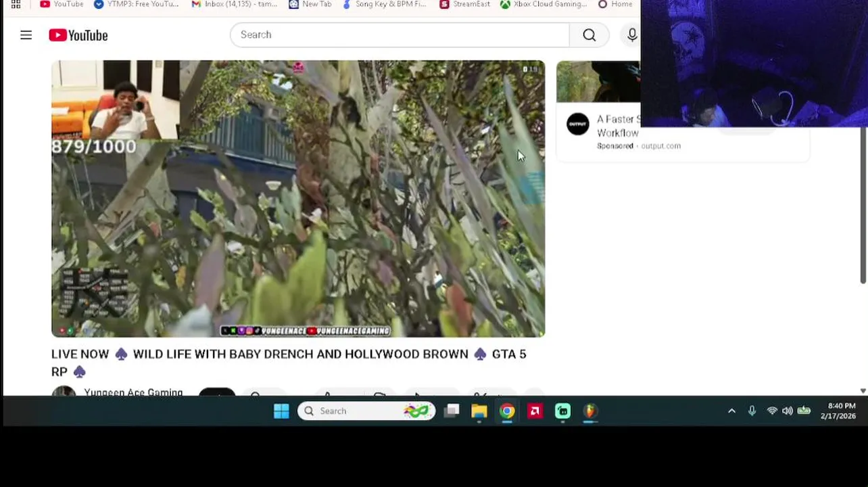Expand the system tray hidden icons chevron
868x487 pixels.
[731, 411]
